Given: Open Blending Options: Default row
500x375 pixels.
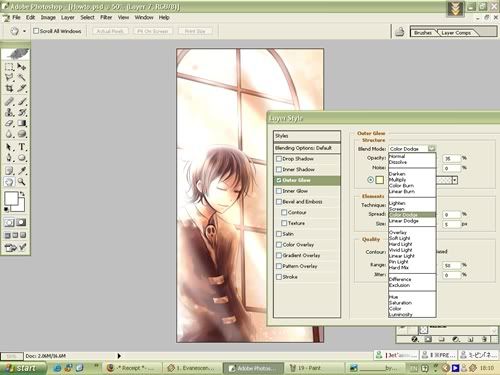Looking at the screenshot, I should pos(307,148).
